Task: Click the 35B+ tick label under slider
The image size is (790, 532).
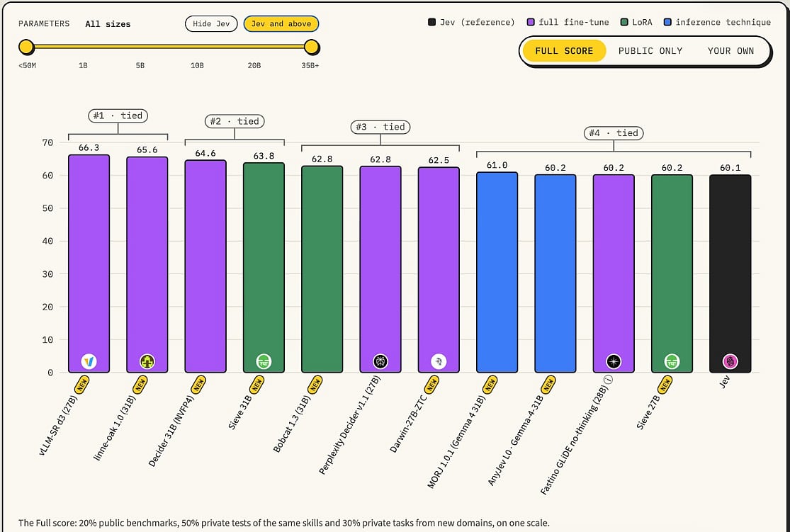Action: [x=310, y=65]
